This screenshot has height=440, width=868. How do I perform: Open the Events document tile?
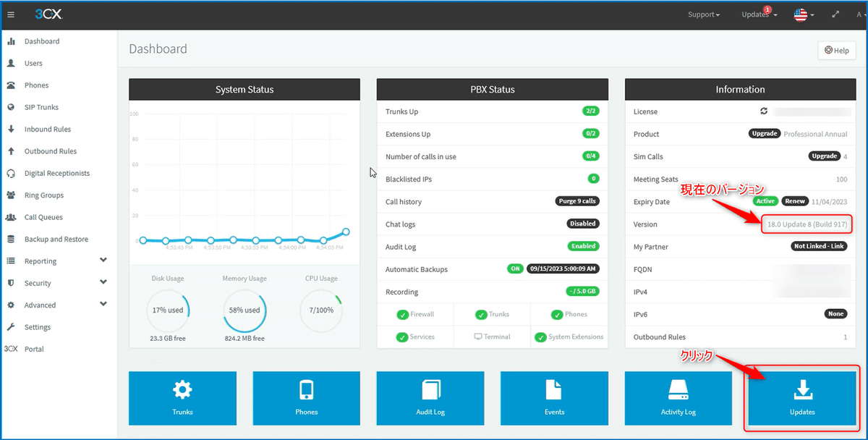[555, 398]
